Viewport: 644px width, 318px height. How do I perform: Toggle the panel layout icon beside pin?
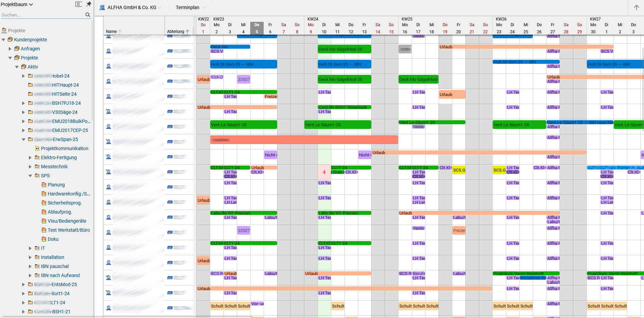(78, 4)
